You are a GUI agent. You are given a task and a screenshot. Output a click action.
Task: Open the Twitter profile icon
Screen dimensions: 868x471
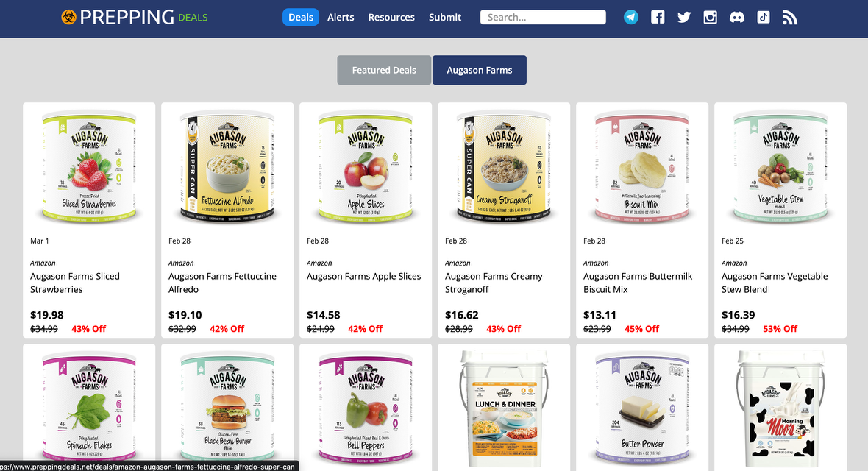[684, 17]
